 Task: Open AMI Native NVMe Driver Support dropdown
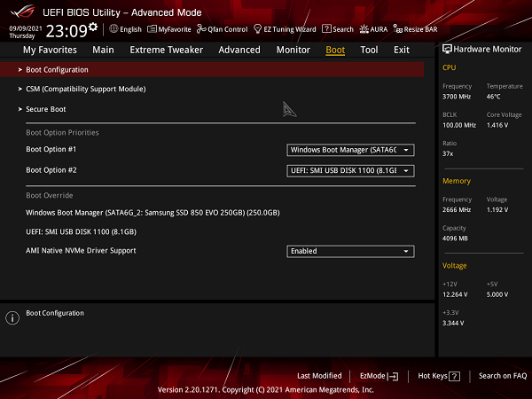(350, 252)
